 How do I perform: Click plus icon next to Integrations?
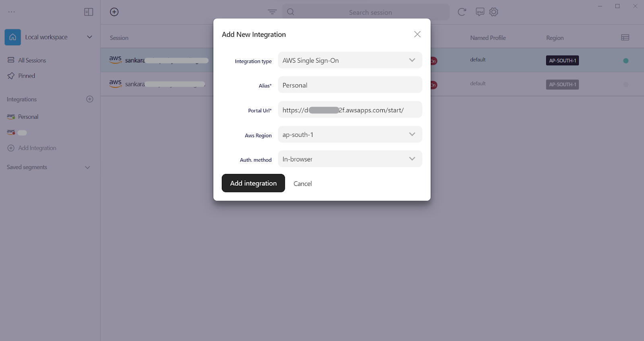(90, 99)
